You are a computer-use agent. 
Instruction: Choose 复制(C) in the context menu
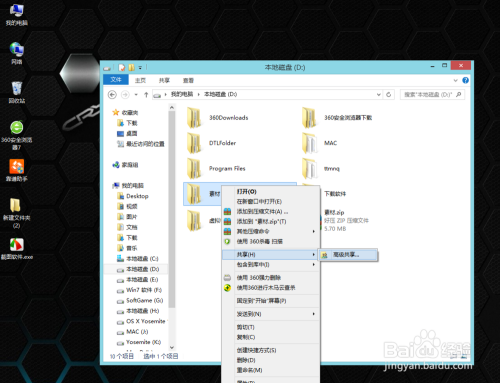(270, 337)
